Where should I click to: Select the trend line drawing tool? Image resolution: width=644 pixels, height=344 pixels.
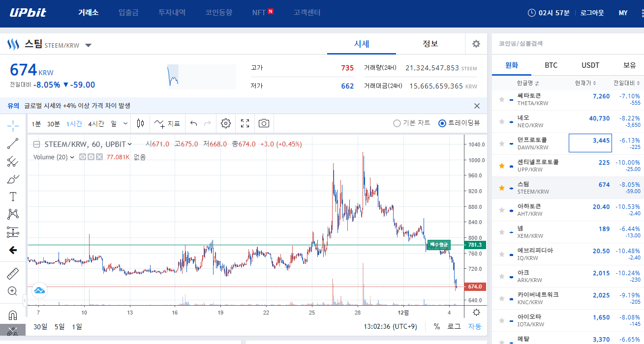13,143
